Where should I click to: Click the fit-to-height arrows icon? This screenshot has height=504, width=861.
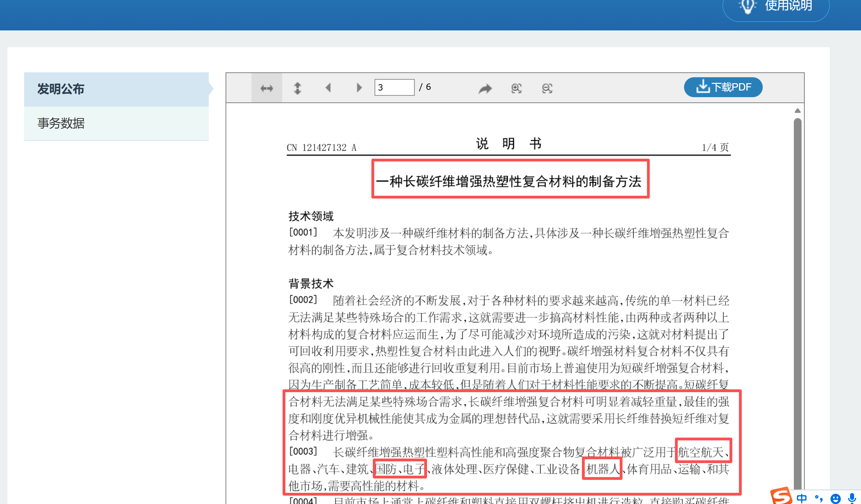(x=297, y=88)
